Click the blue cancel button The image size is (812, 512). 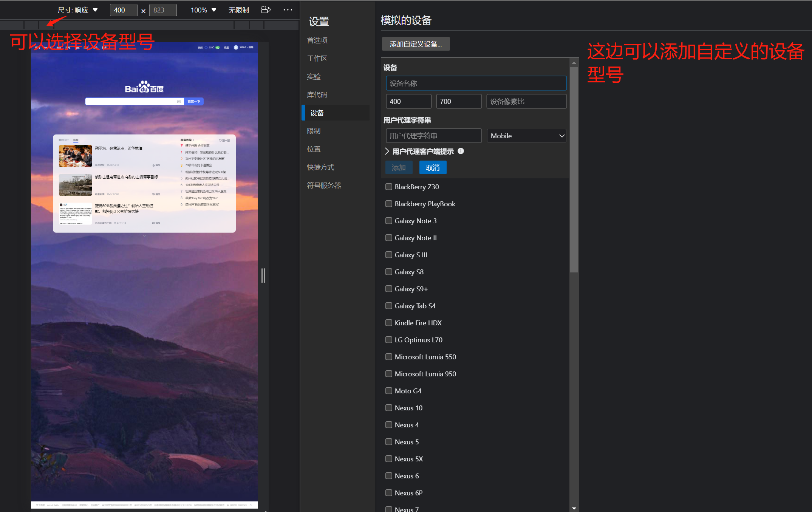click(433, 167)
